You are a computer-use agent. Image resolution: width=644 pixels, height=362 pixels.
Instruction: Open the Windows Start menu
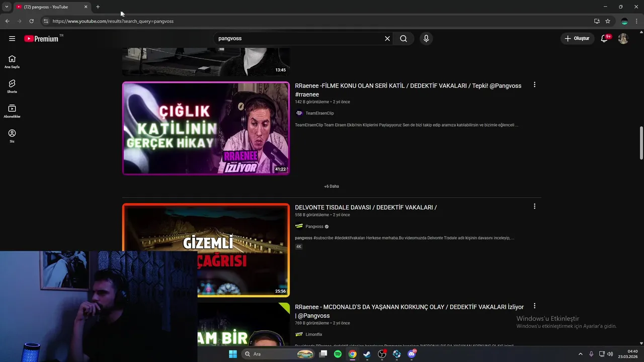[233, 354]
